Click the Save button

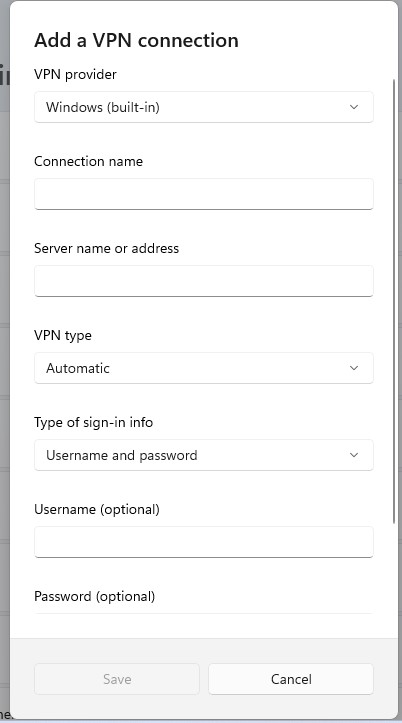pos(117,679)
